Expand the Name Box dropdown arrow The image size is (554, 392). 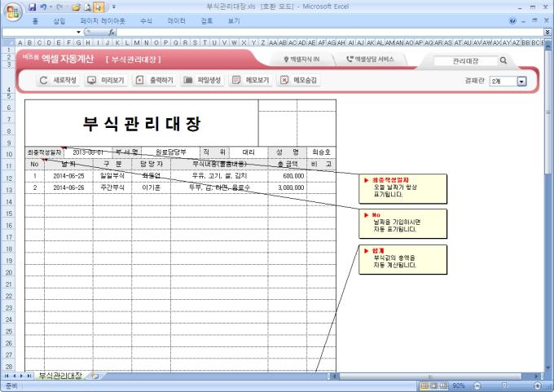click(x=78, y=32)
